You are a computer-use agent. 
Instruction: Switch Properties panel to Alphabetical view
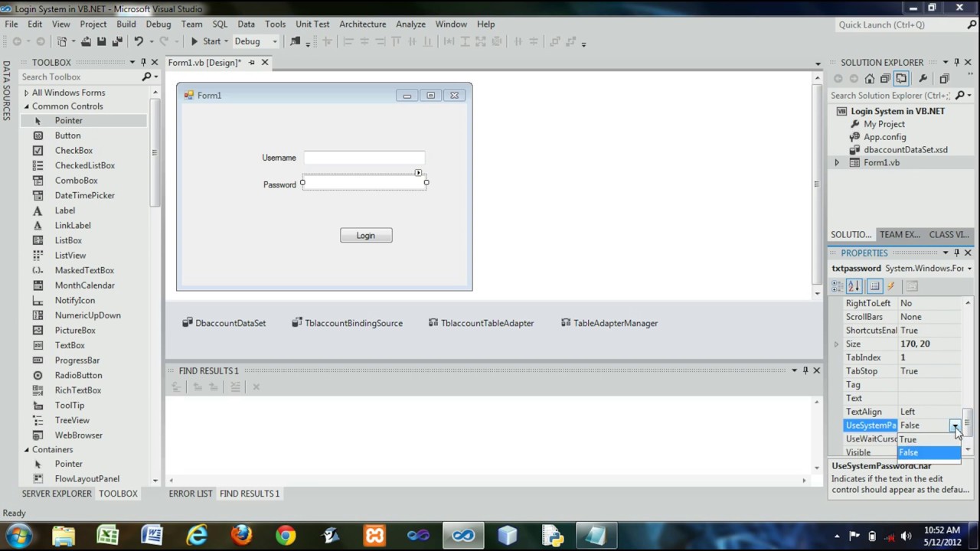[854, 286]
